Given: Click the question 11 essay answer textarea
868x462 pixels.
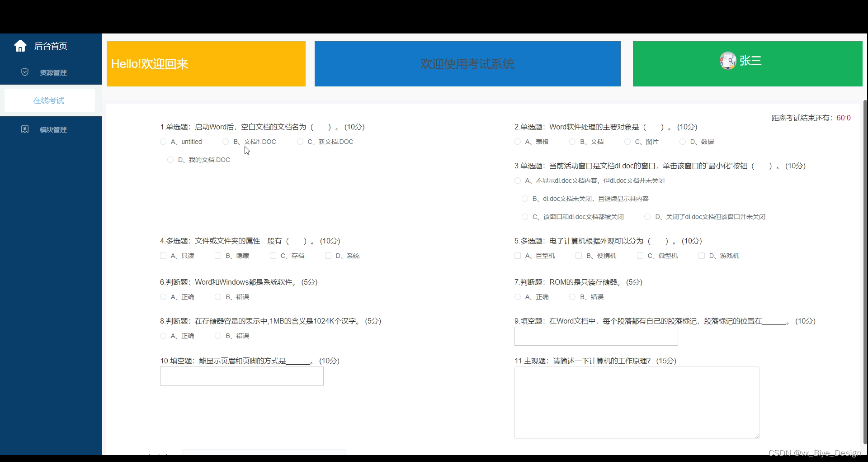Looking at the screenshot, I should click(x=637, y=403).
